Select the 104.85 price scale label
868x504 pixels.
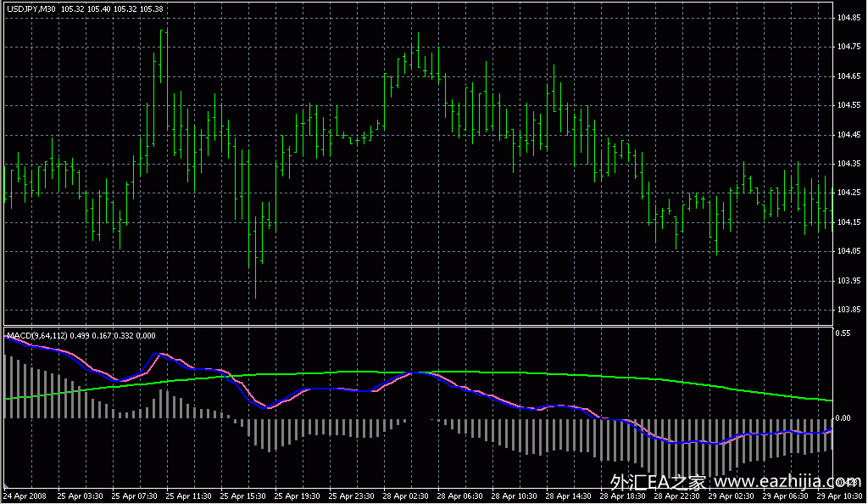click(x=849, y=18)
